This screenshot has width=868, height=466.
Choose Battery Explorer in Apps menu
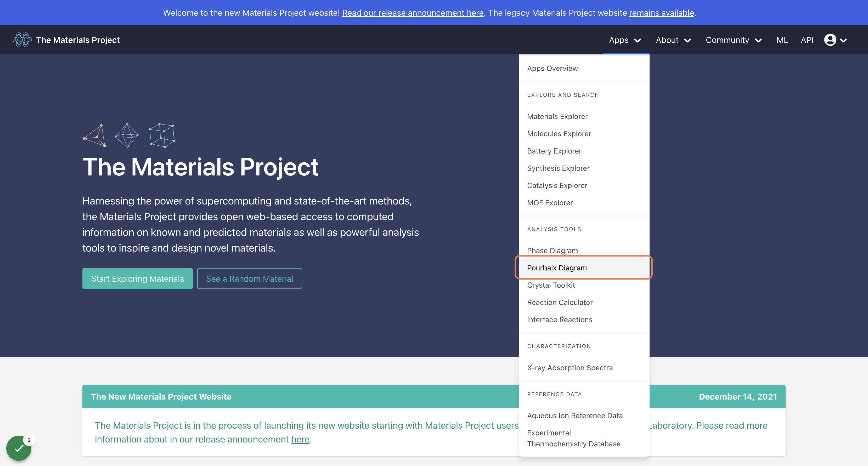coord(584,151)
